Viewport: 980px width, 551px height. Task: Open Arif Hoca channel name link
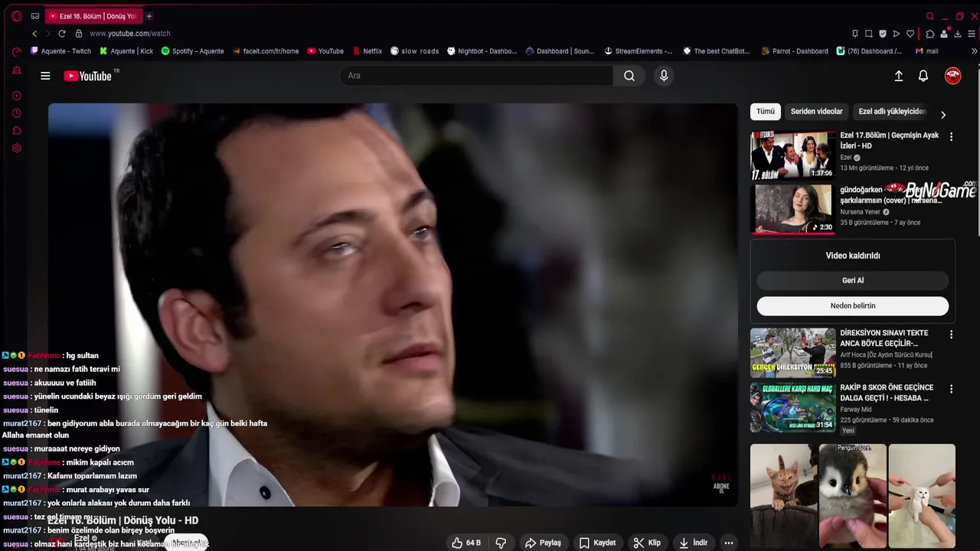886,355
